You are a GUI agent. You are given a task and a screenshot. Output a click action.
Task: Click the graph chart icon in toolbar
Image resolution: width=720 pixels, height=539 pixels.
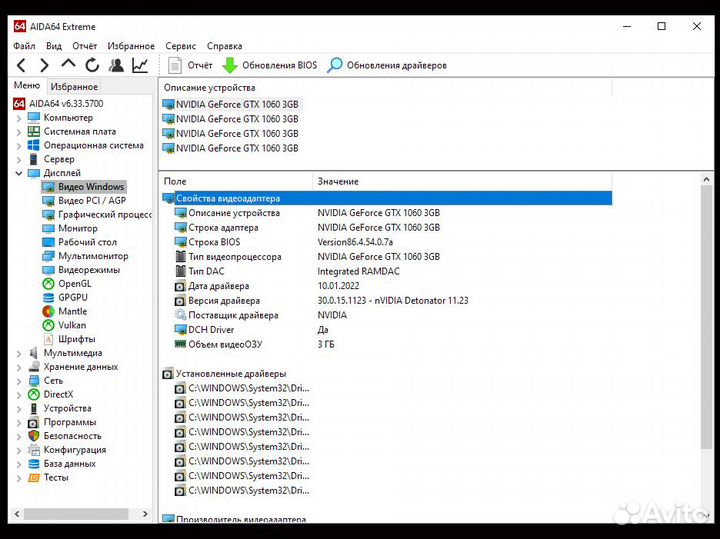tap(140, 65)
